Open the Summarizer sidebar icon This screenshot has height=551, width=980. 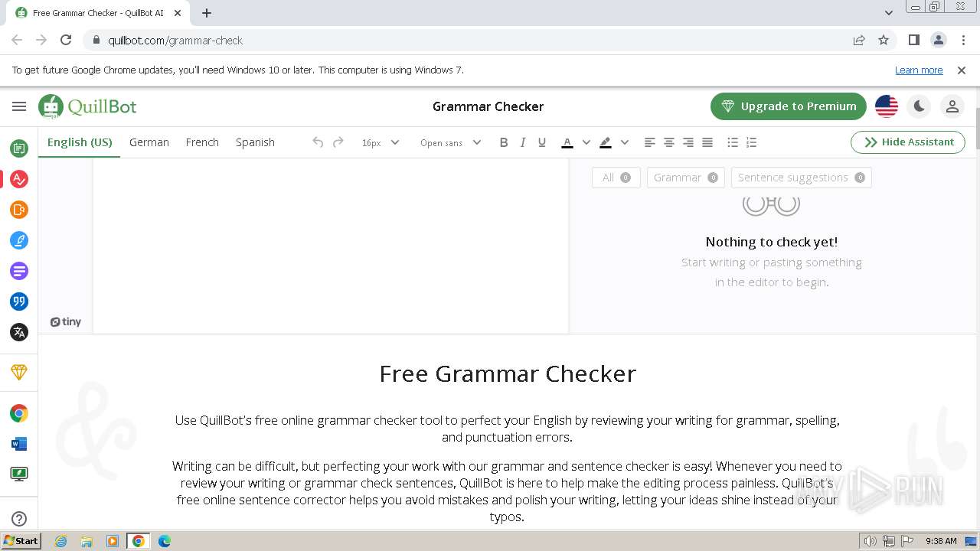coord(19,271)
